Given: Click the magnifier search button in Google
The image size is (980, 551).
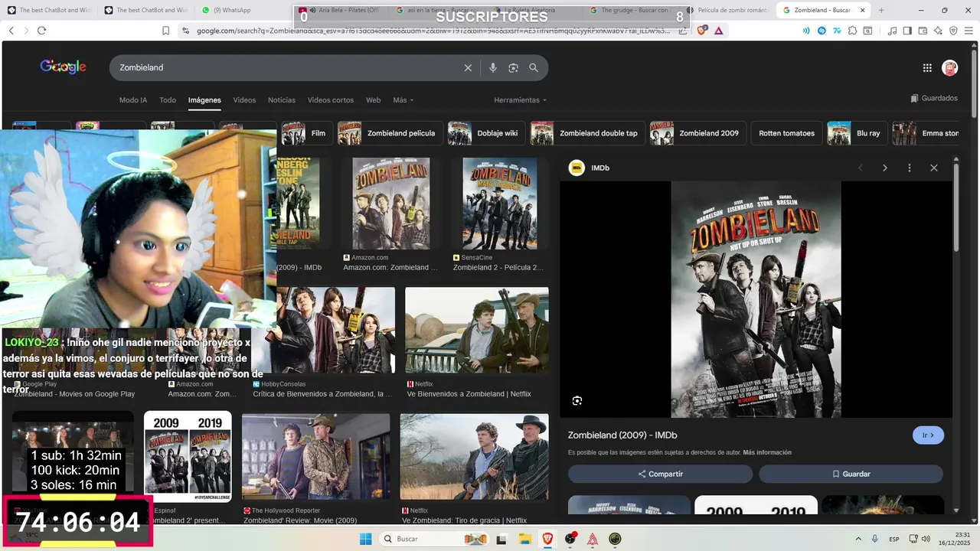Looking at the screenshot, I should [534, 67].
